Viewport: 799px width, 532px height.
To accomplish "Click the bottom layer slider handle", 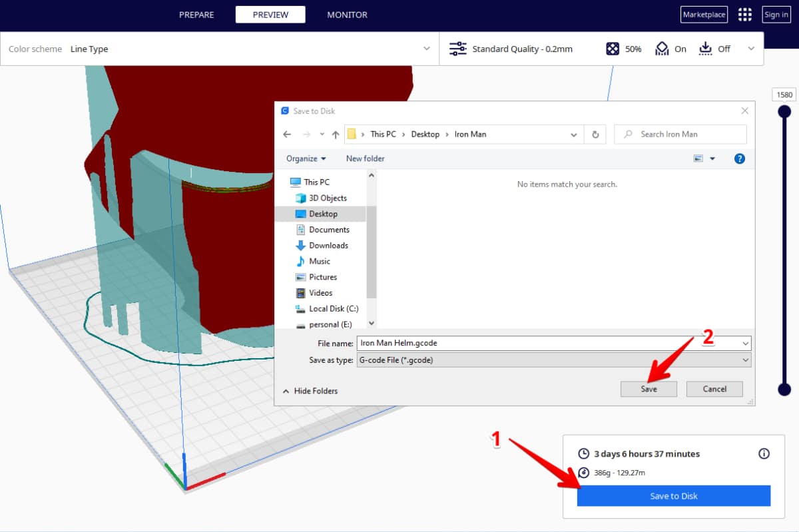I will (x=784, y=390).
